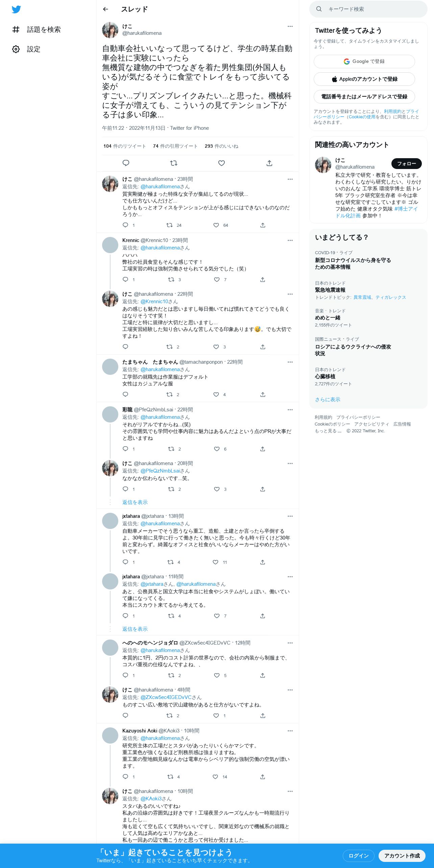The image size is (434, 868).
Task: Show more trends via さらに表示
Action: 328,400
